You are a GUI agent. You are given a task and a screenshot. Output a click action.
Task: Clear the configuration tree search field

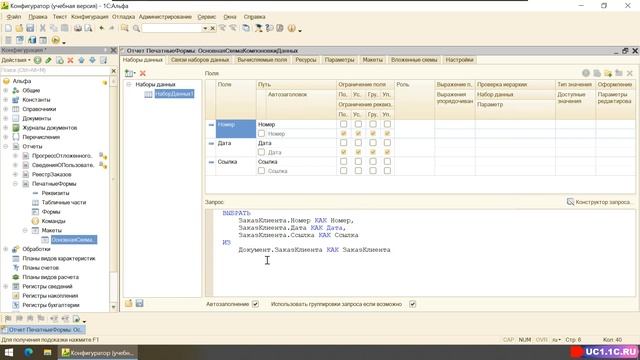[x=113, y=71]
